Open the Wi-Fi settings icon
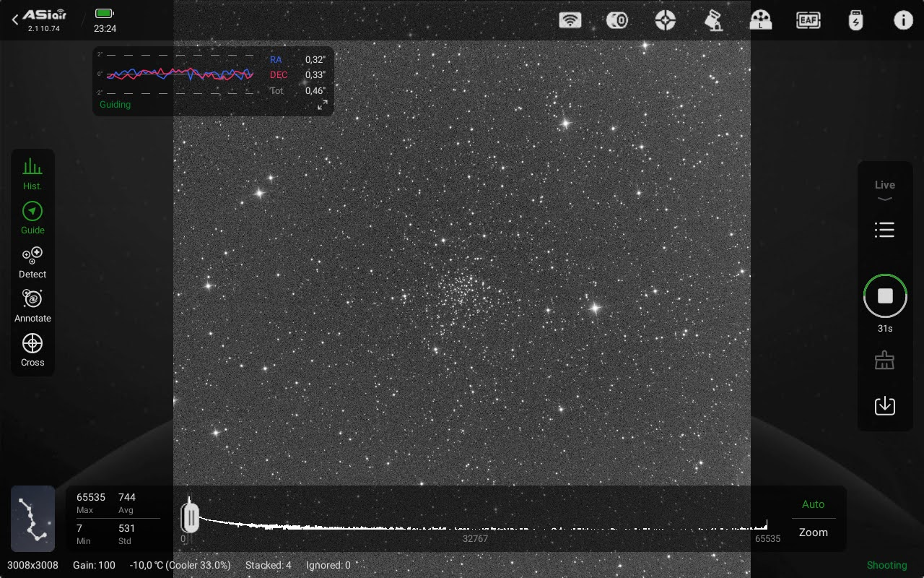The height and width of the screenshot is (578, 924). point(570,20)
